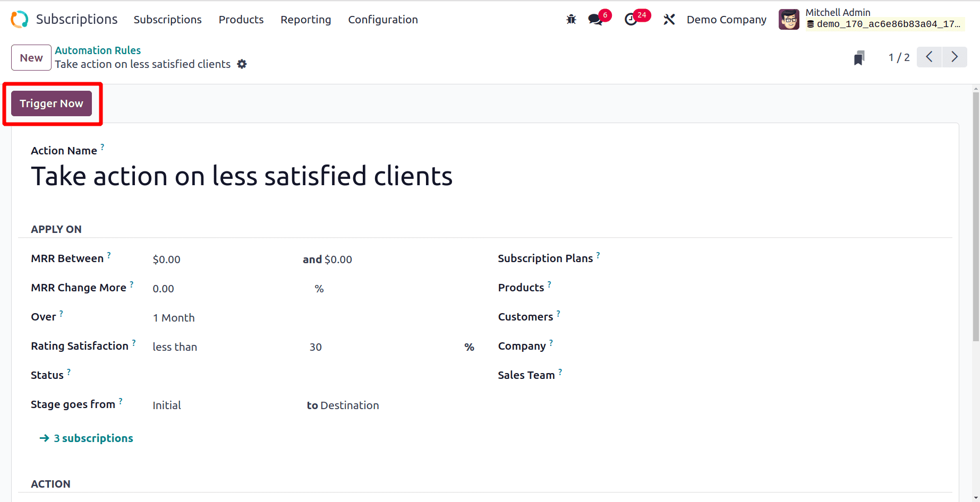Go to the previous record arrow
The width and height of the screenshot is (980, 502).
pos(930,57)
